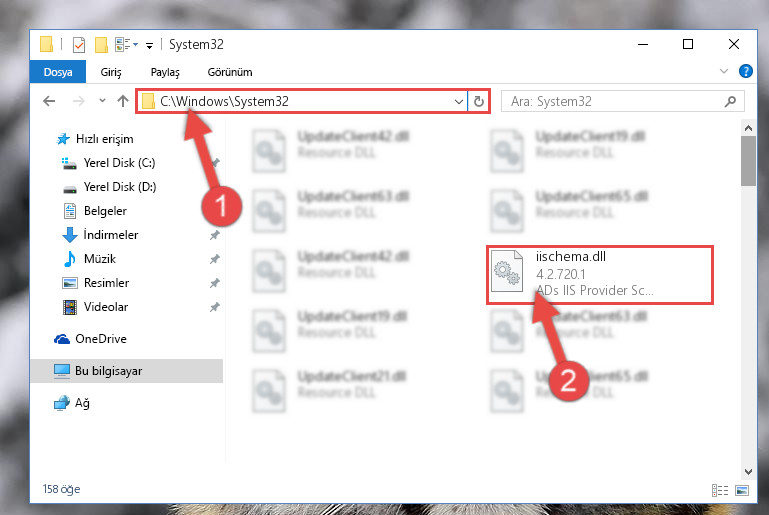Image resolution: width=769 pixels, height=515 pixels.
Task: Expand the ribbon with the chevron
Action: 723,72
